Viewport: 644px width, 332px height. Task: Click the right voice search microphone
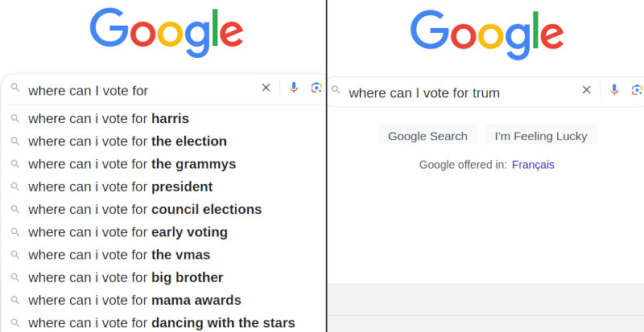(614, 90)
